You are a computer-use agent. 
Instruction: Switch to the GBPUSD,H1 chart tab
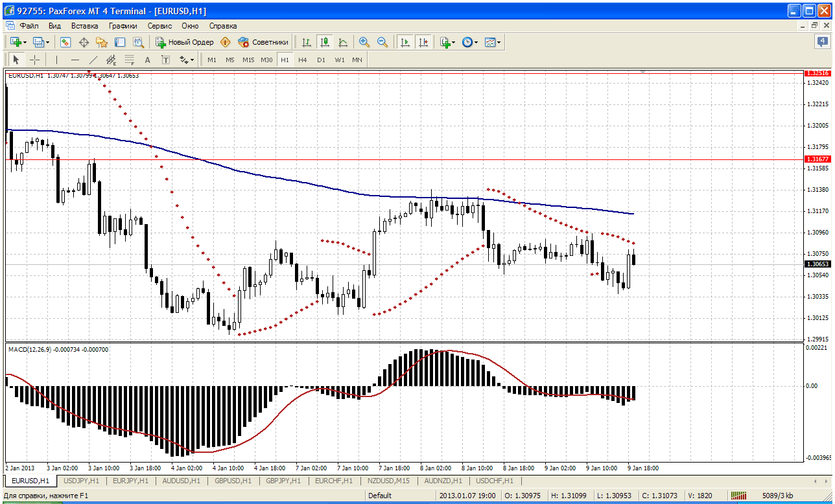tap(234, 481)
